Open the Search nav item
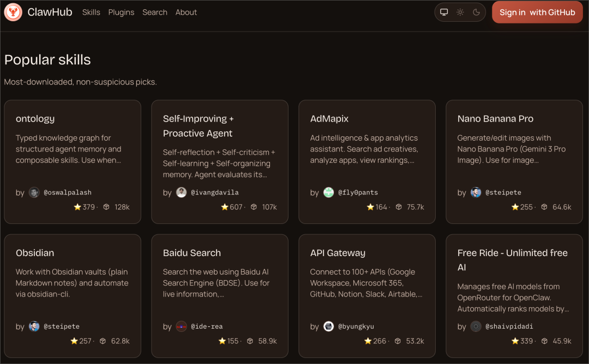 point(155,13)
